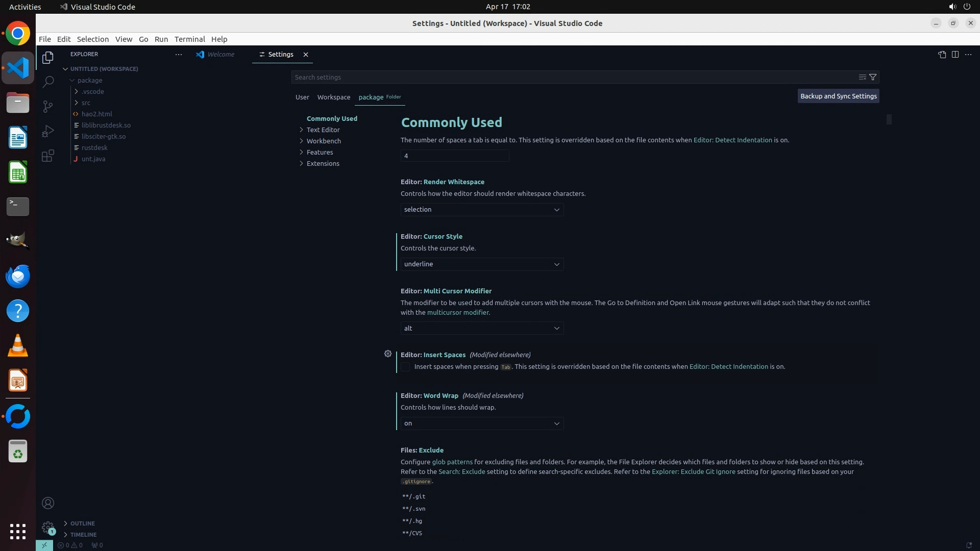
Task: Split the editor right icon
Action: (955, 55)
